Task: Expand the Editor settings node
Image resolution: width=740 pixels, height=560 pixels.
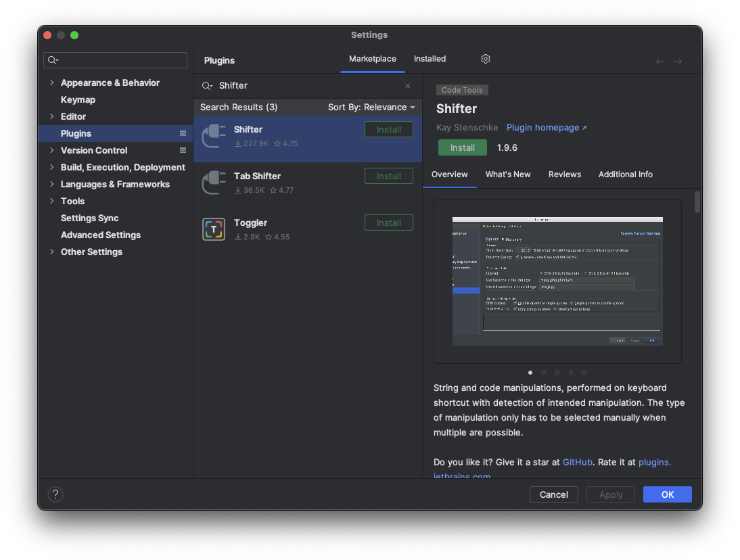Action: (x=52, y=116)
